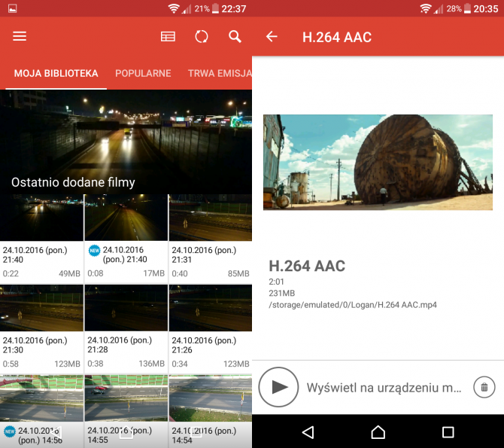Play the H.264 AAC video

[278, 387]
